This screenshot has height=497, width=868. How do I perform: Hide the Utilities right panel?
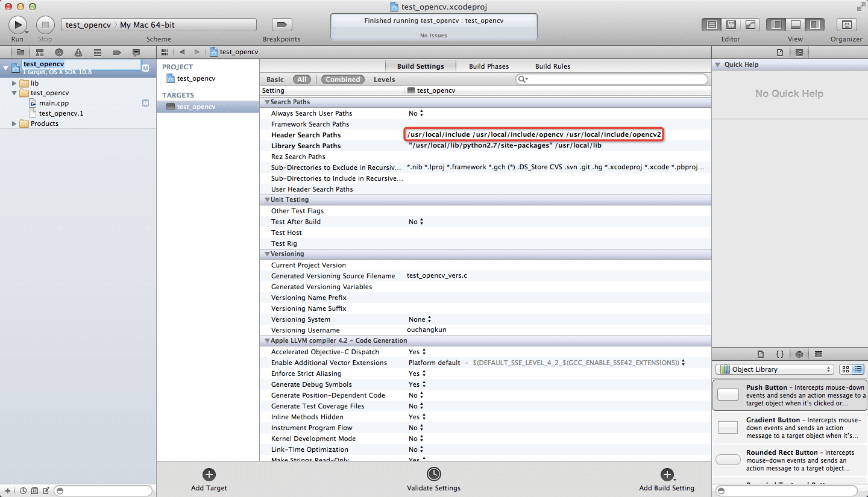(814, 25)
